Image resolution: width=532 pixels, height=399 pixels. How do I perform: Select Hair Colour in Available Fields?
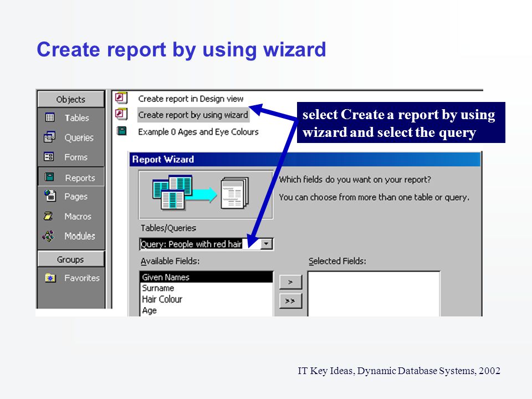click(x=206, y=299)
